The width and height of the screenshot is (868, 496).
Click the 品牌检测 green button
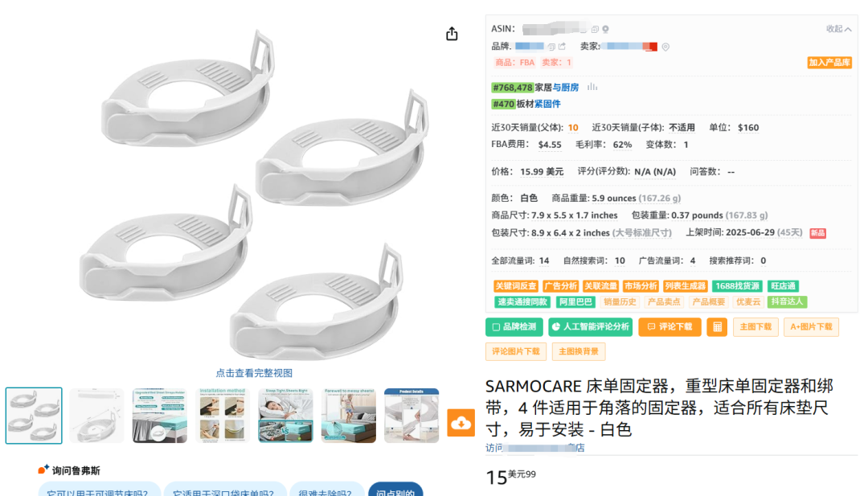514,327
